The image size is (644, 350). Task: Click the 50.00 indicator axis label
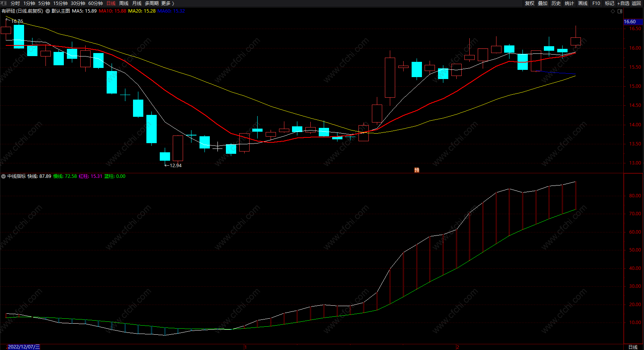635,250
